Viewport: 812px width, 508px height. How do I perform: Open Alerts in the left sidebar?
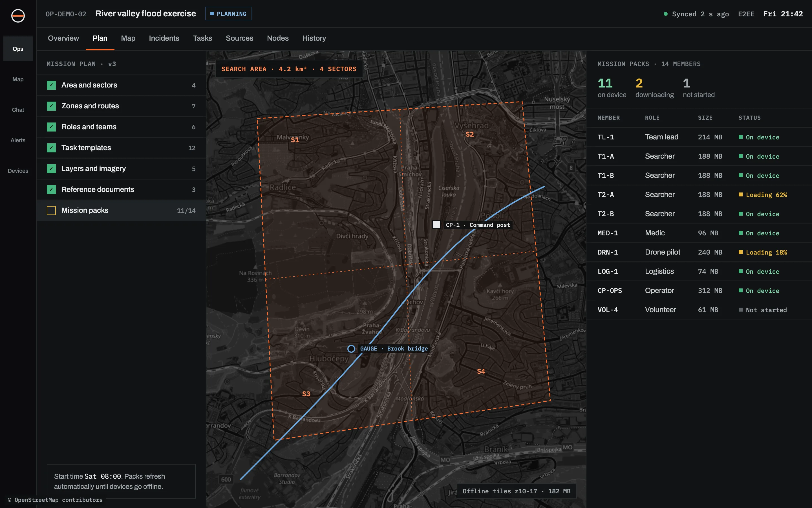point(18,140)
